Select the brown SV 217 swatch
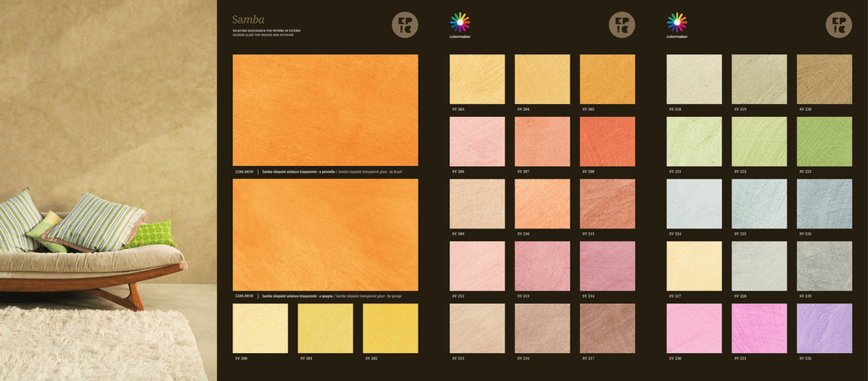Viewport: 868px width, 381px height. click(x=607, y=329)
